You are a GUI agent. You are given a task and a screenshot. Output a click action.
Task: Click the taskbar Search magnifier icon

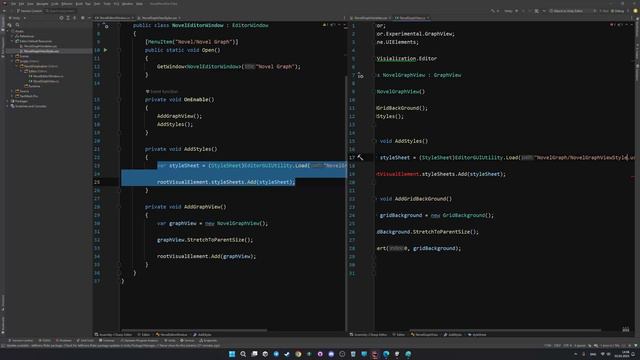(x=243, y=354)
